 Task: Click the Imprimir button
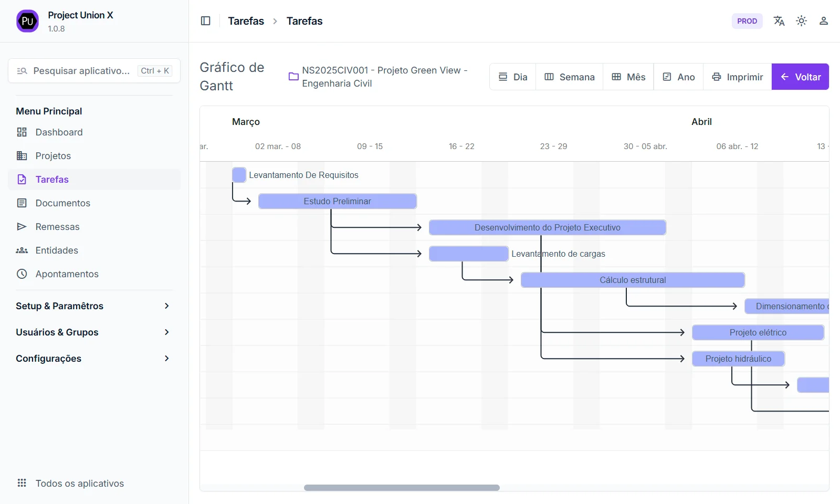(737, 77)
